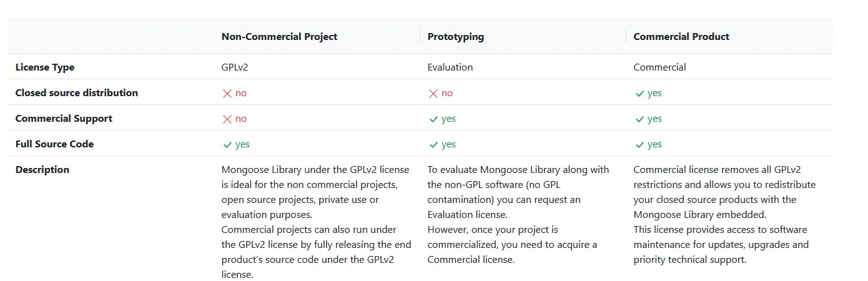Click the red X in Prototyping Closed source row

433,93
